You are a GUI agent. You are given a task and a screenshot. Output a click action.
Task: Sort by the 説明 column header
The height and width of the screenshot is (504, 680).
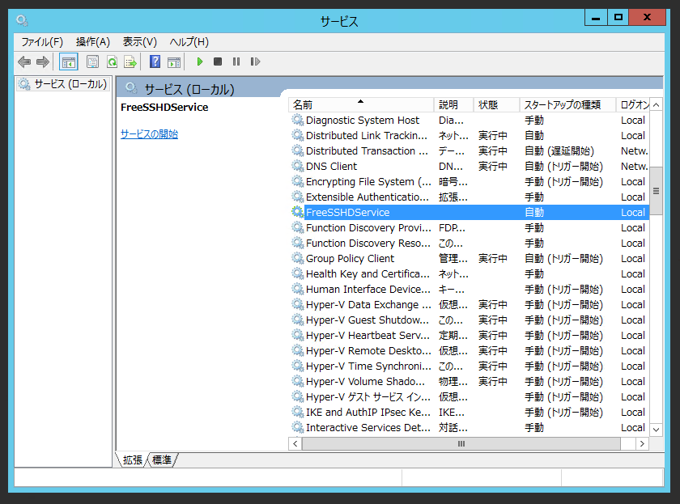tap(453, 105)
